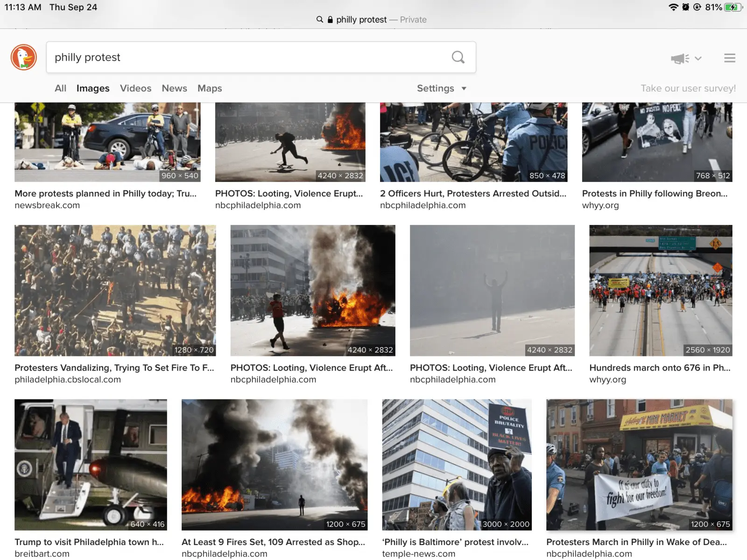Expand the chevron next to megaphone
This screenshot has height=560, width=747.
(x=698, y=58)
